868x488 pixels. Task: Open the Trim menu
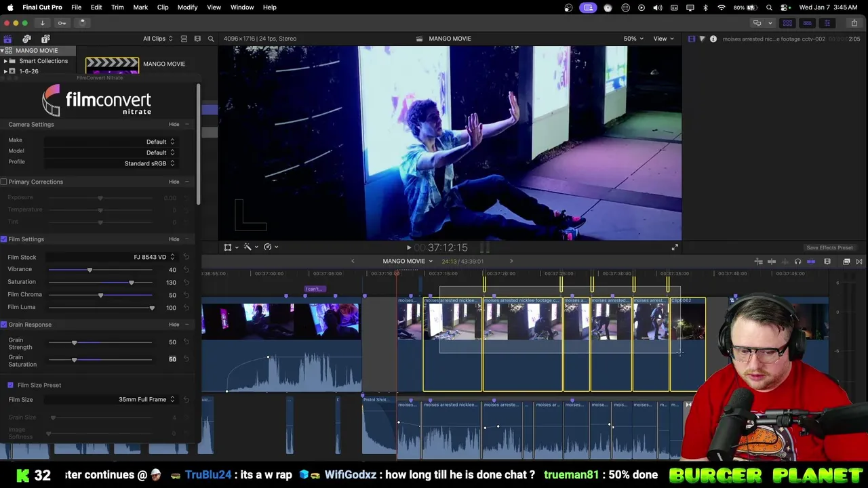click(117, 7)
